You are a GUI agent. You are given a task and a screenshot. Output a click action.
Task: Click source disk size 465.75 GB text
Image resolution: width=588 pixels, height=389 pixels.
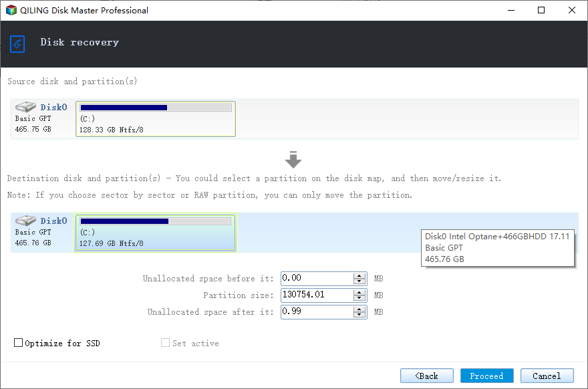click(x=33, y=130)
